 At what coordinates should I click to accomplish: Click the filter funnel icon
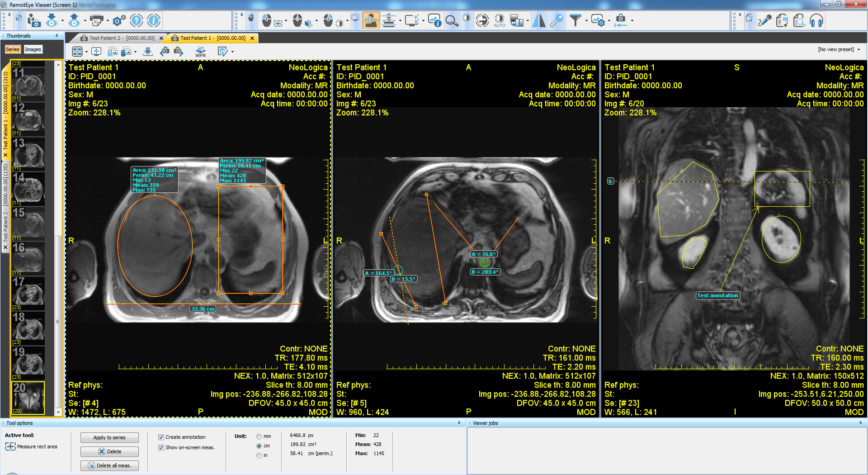[x=575, y=21]
